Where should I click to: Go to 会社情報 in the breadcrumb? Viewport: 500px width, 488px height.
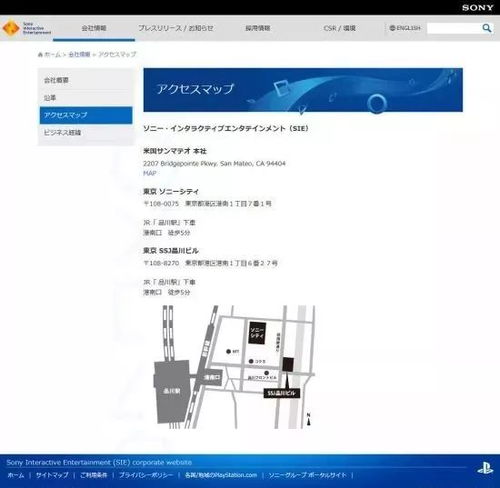(79, 54)
